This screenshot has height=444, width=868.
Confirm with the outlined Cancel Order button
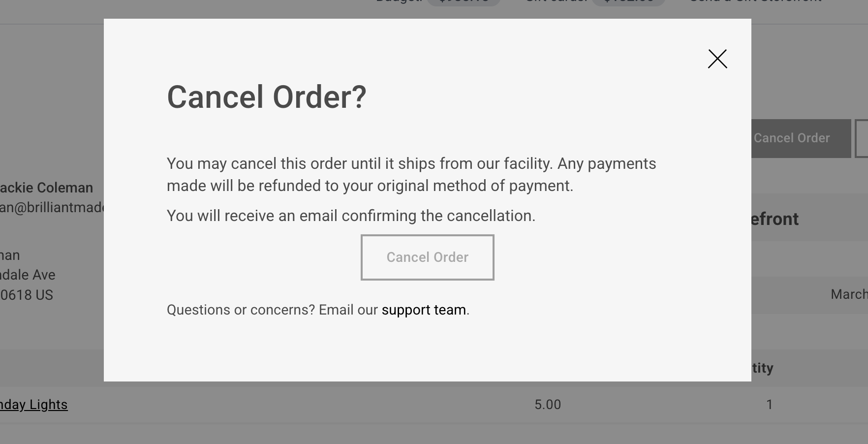tap(427, 257)
